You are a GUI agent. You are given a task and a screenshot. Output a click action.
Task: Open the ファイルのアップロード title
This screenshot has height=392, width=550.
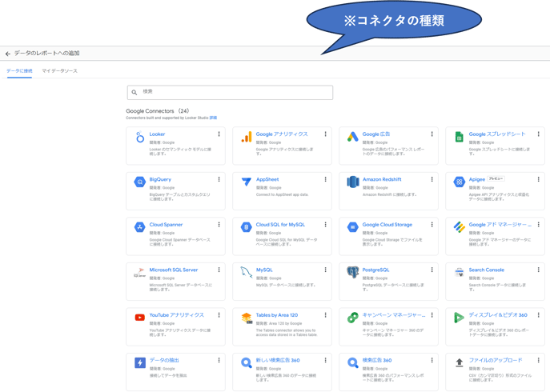(x=496, y=360)
